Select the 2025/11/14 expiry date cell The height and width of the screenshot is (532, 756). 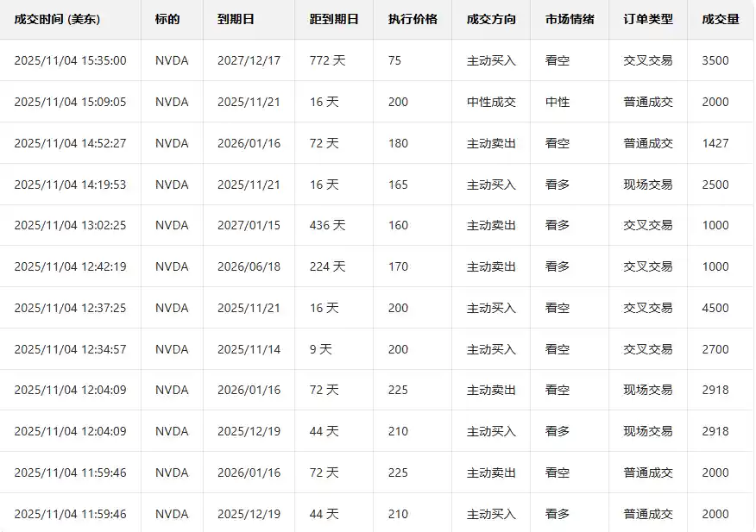(x=249, y=349)
